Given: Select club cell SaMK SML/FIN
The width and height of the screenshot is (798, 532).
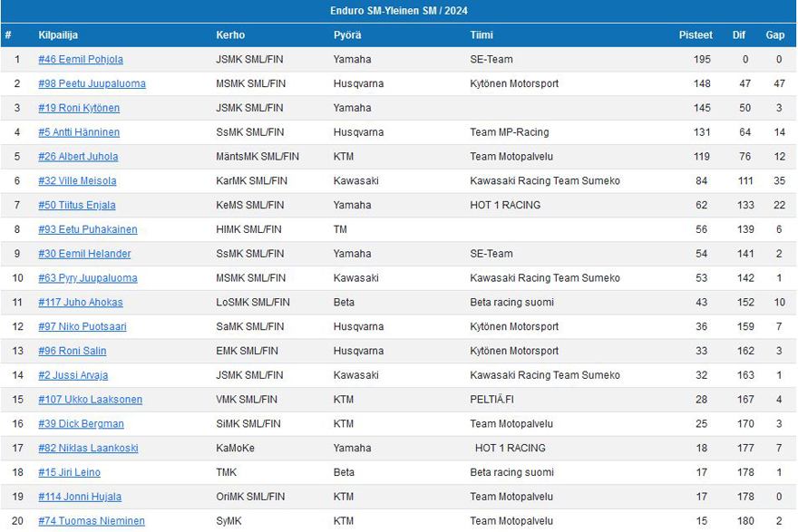Looking at the screenshot, I should point(250,326).
